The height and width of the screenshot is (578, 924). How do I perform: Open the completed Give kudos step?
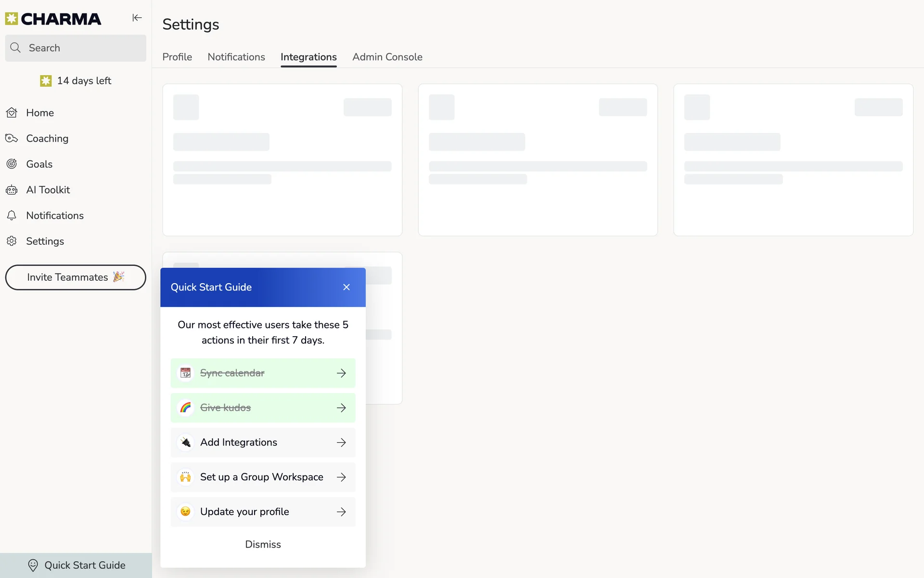(263, 407)
